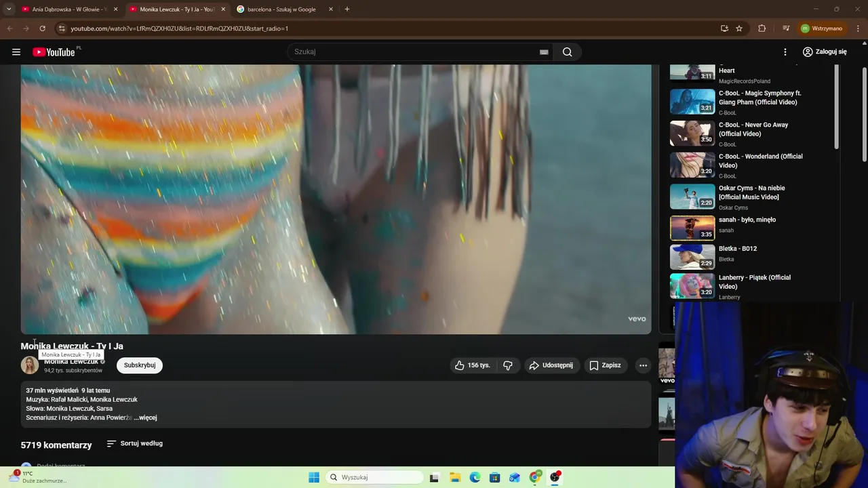Click the video player frame
868x488 pixels.
336,199
